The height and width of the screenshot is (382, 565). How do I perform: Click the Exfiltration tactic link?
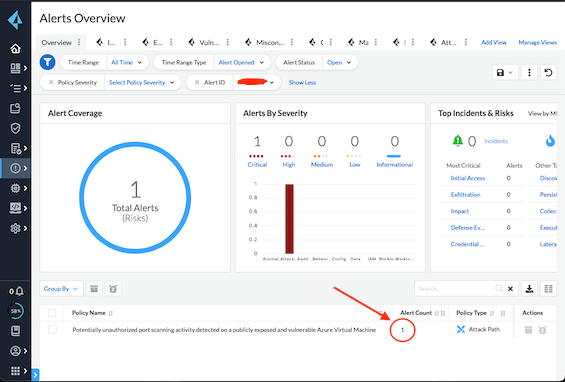(x=466, y=195)
